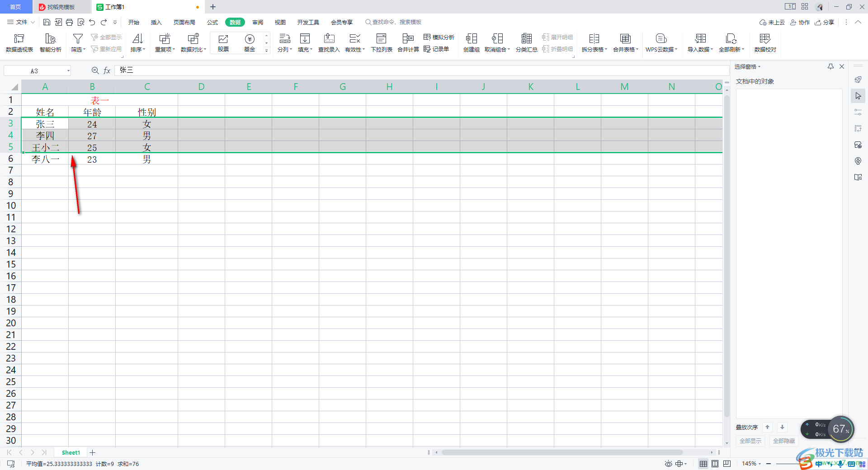868x470 pixels.
Task: Open the 开始 ribbon tab
Action: [x=133, y=22]
